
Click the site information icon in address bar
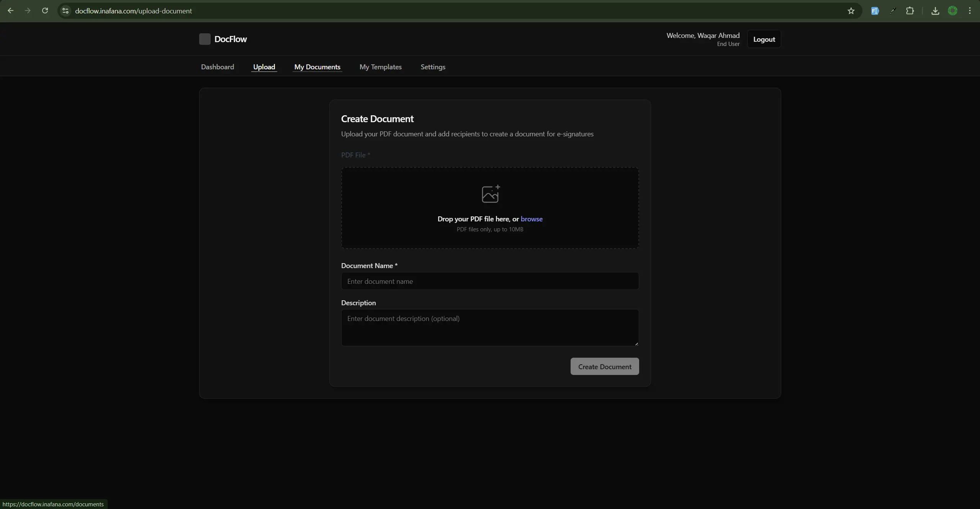(65, 11)
